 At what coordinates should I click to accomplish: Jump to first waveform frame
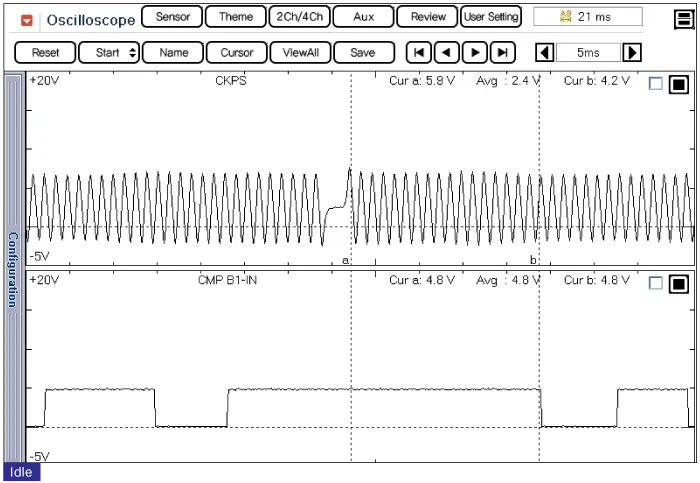420,53
